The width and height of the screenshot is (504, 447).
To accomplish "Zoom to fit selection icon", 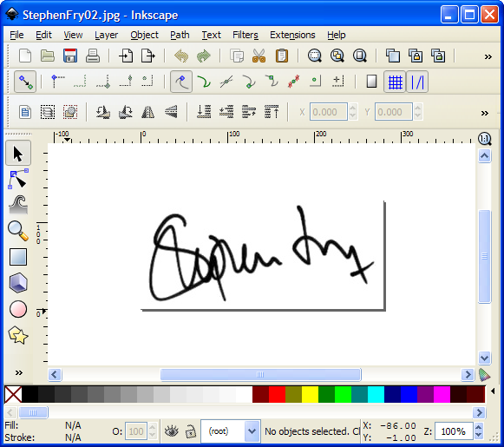I will [x=315, y=56].
